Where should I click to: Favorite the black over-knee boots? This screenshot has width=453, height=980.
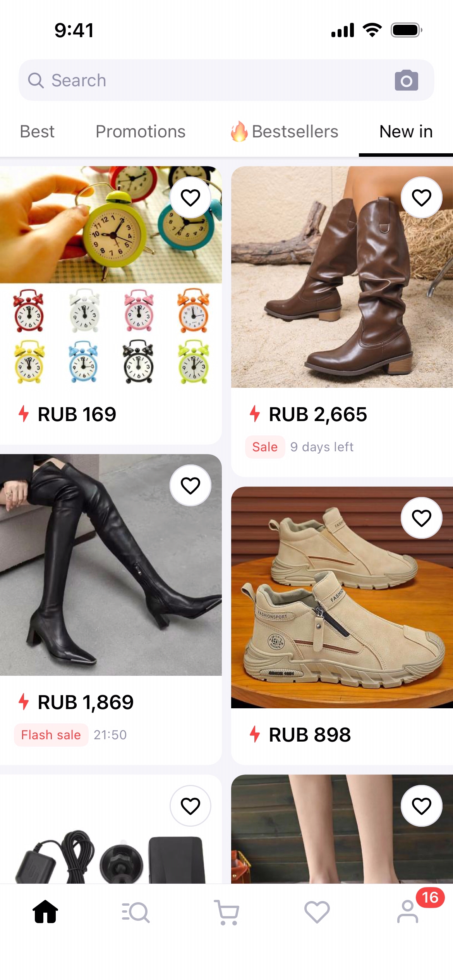pos(190,485)
